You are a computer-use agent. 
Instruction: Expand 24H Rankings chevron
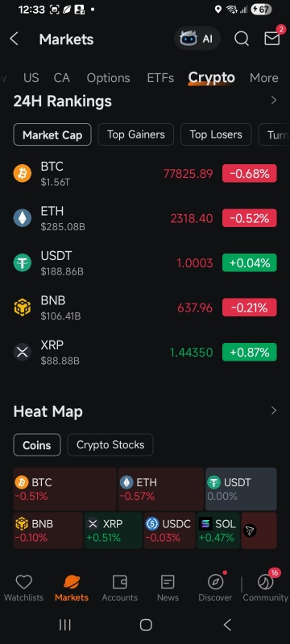(274, 101)
